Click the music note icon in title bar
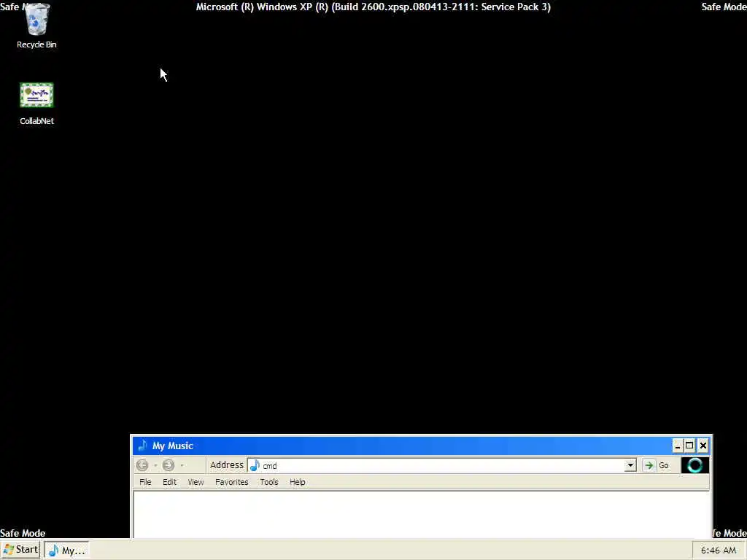The width and height of the screenshot is (747, 560). pyautogui.click(x=142, y=446)
